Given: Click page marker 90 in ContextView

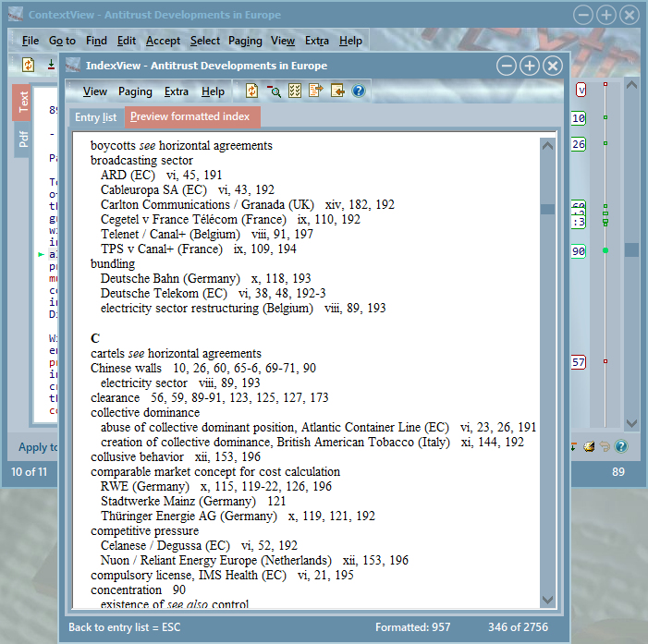Looking at the screenshot, I should click(579, 251).
